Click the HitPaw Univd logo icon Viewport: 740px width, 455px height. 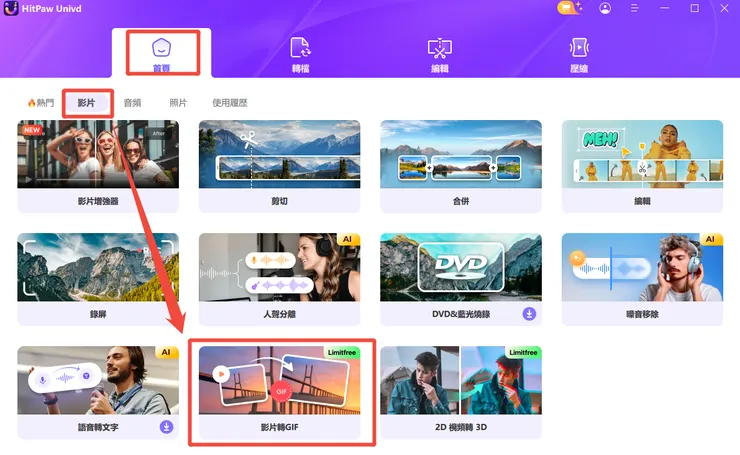[x=10, y=8]
